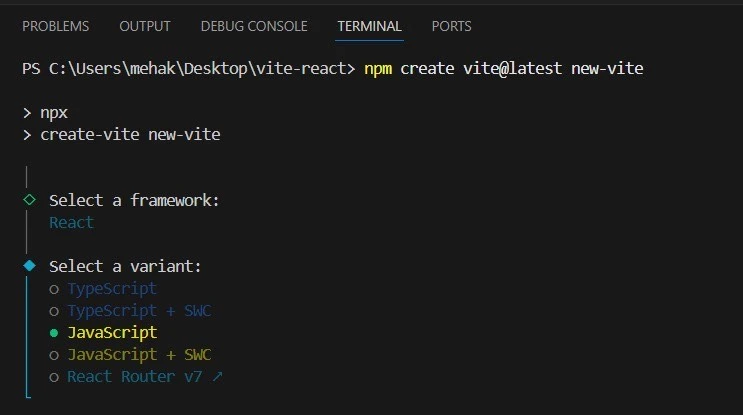This screenshot has width=743, height=415.
Task: Click the blue diamond before Select a variant
Action: [x=29, y=266]
